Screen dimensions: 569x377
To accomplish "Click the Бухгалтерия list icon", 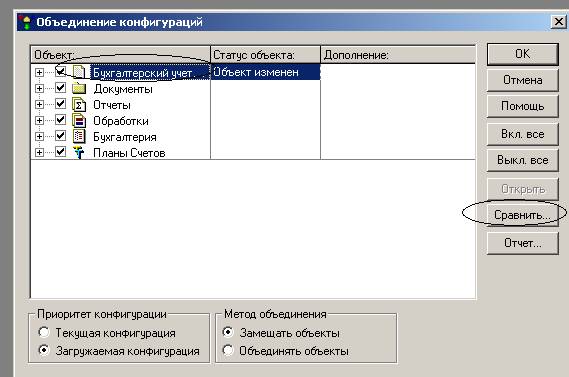I will [79, 136].
